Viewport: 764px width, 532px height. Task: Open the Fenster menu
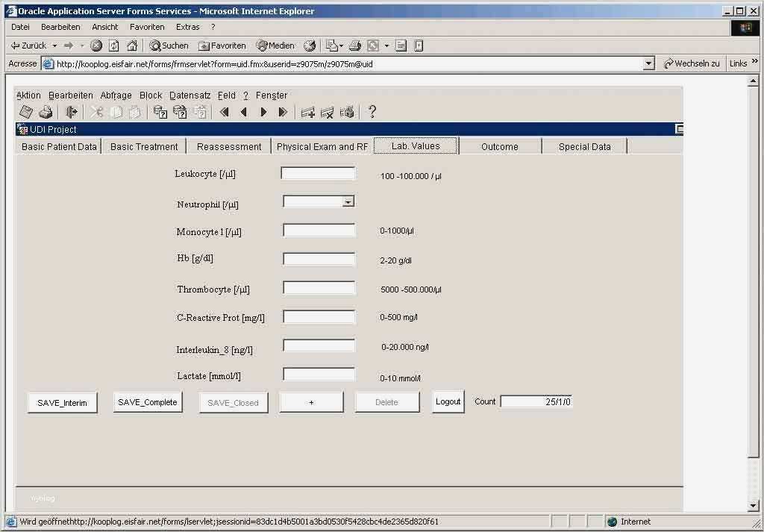point(272,96)
